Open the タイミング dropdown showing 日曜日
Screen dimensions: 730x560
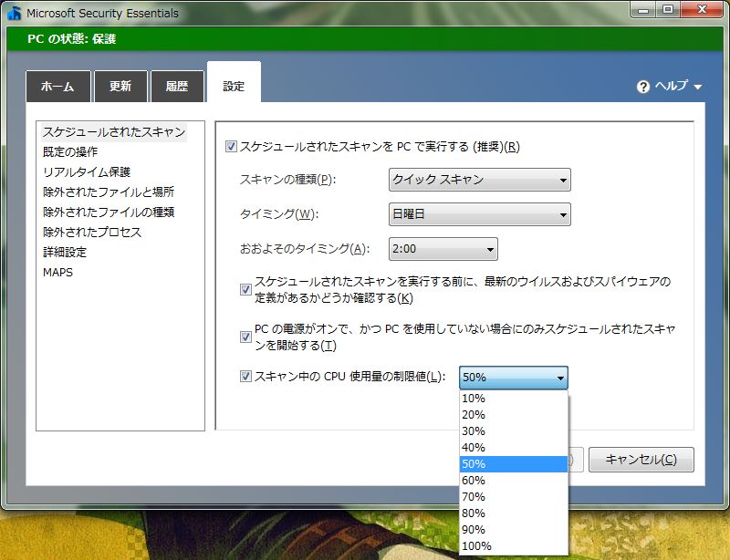click(x=480, y=214)
